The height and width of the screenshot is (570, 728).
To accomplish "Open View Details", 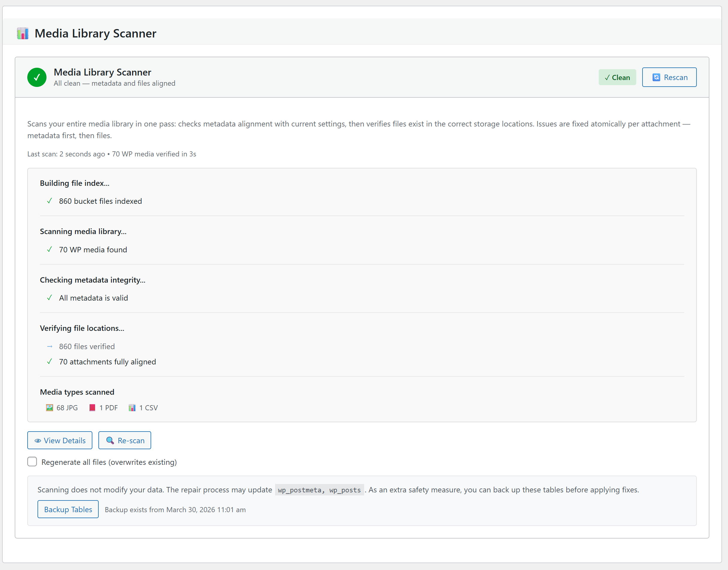I will pos(60,440).
